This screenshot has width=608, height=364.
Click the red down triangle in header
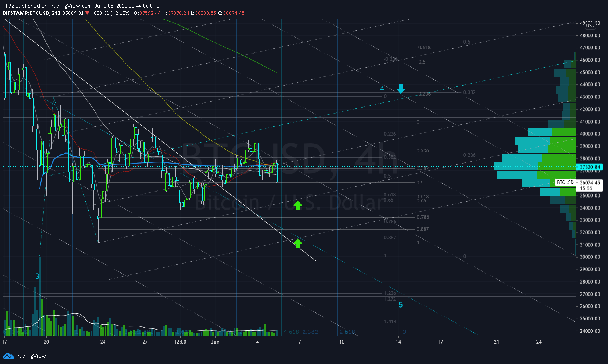coord(87,13)
